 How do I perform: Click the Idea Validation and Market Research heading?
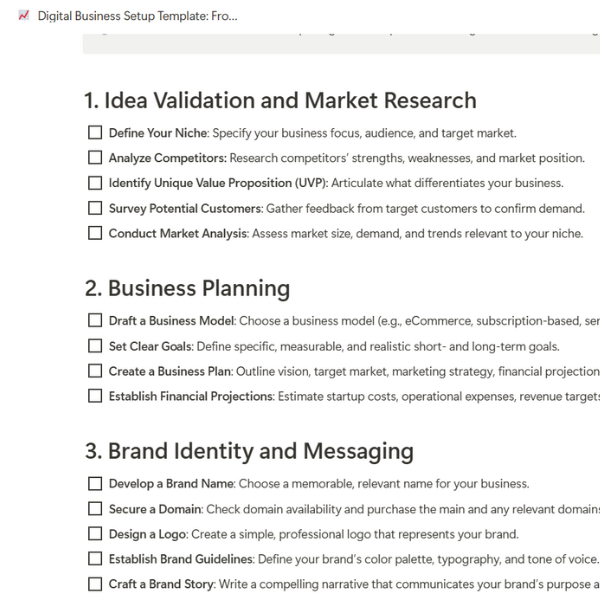coord(280,100)
